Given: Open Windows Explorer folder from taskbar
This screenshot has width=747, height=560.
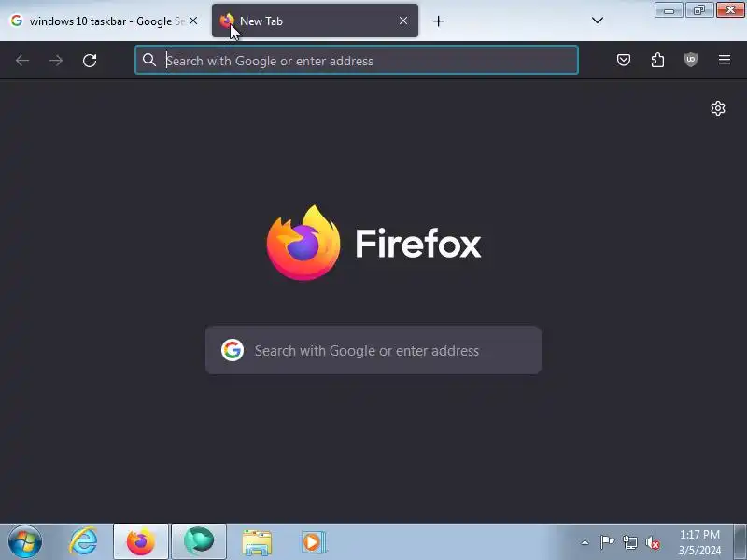Looking at the screenshot, I should click(257, 542).
